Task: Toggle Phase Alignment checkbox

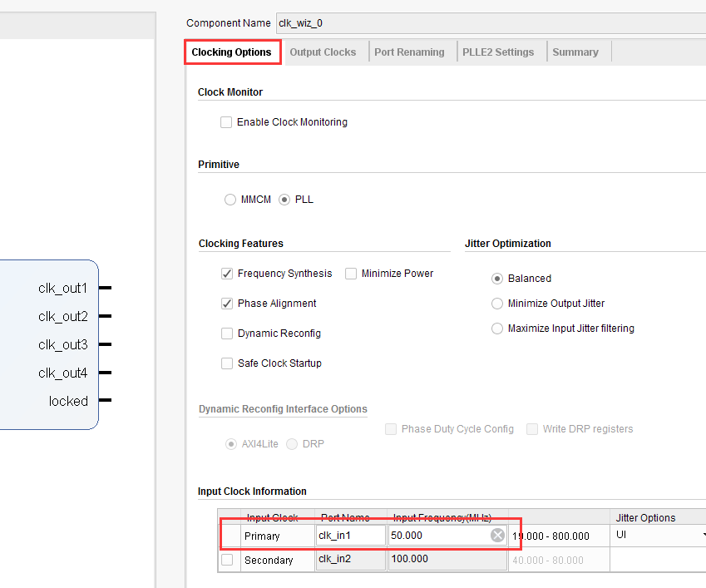Action: (227, 304)
